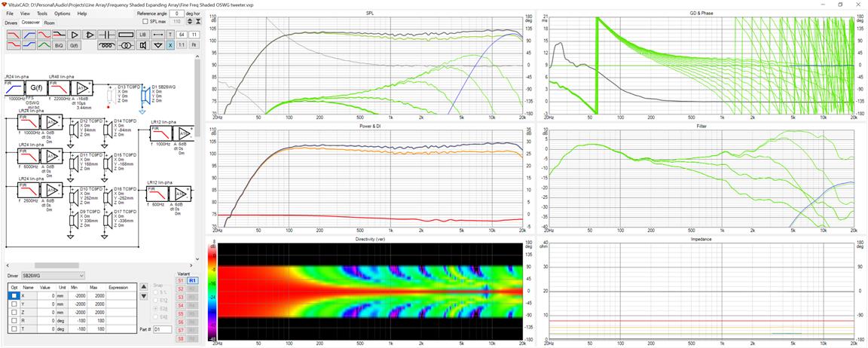
Task: Select variant S6
Action: point(180,322)
